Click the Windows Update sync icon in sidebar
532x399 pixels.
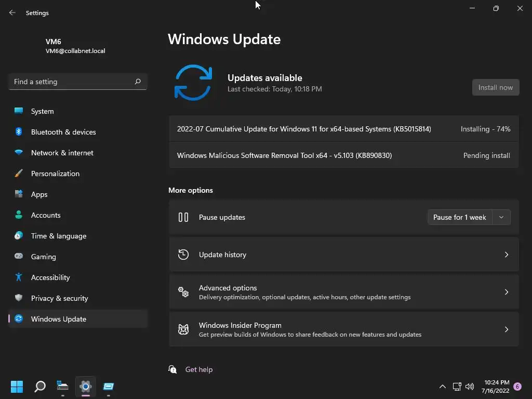pos(19,318)
